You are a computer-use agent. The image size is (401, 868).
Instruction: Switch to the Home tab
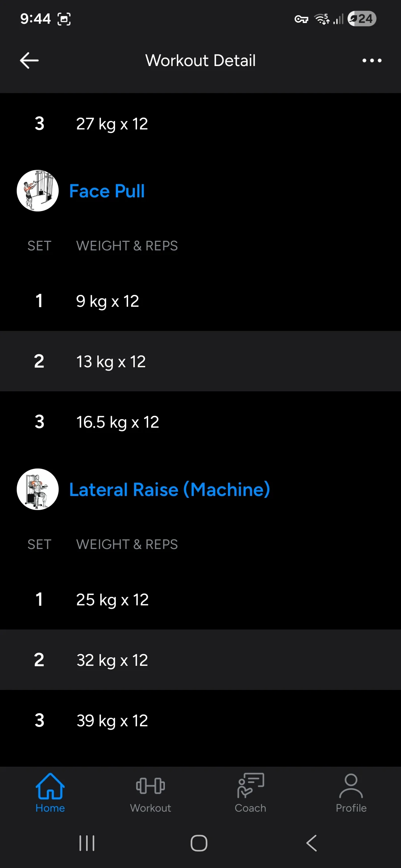pos(50,793)
